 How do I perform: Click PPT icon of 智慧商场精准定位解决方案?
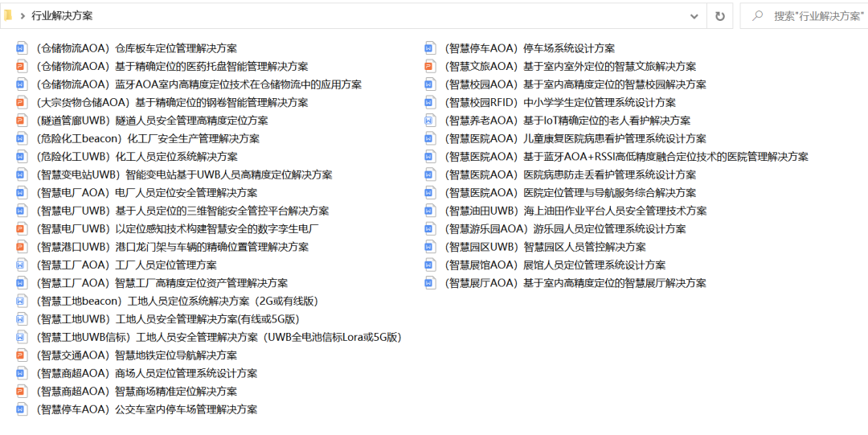22,392
